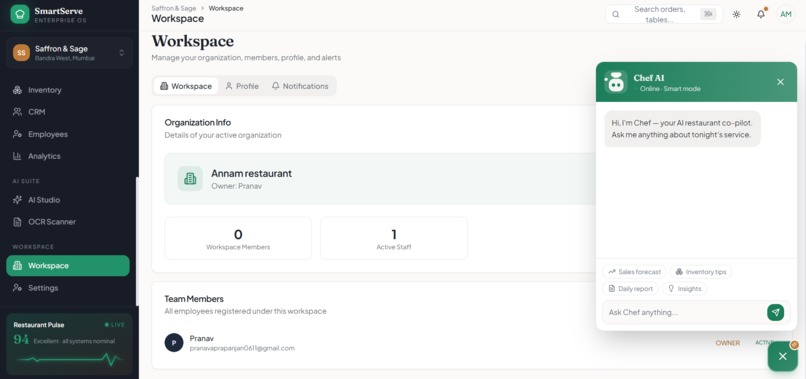
Task: Click the Saffron & Sage breadcrumb link
Action: (174, 8)
